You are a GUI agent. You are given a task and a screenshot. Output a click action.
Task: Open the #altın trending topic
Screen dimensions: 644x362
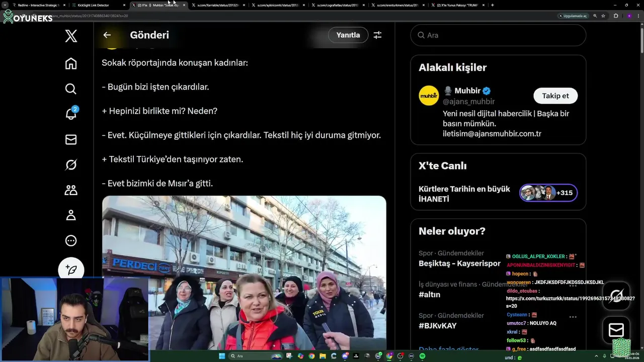click(x=429, y=295)
